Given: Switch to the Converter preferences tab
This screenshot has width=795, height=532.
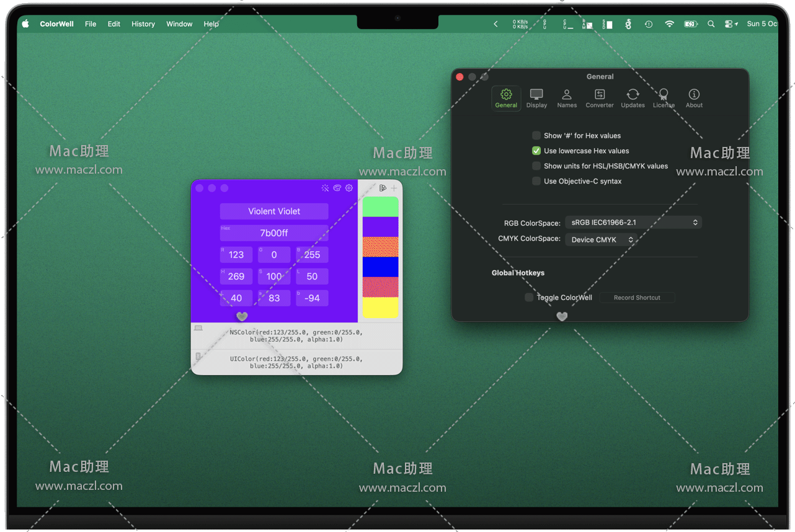Looking at the screenshot, I should [600, 98].
